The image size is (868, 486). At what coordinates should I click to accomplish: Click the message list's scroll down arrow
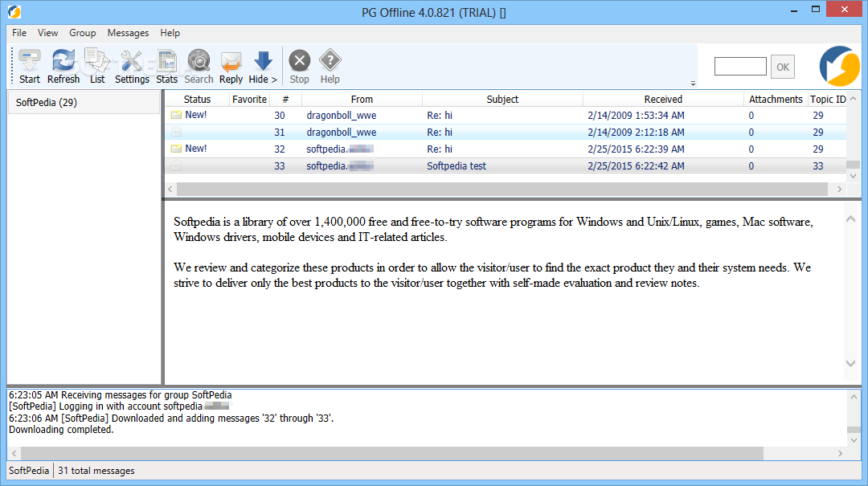(x=853, y=175)
